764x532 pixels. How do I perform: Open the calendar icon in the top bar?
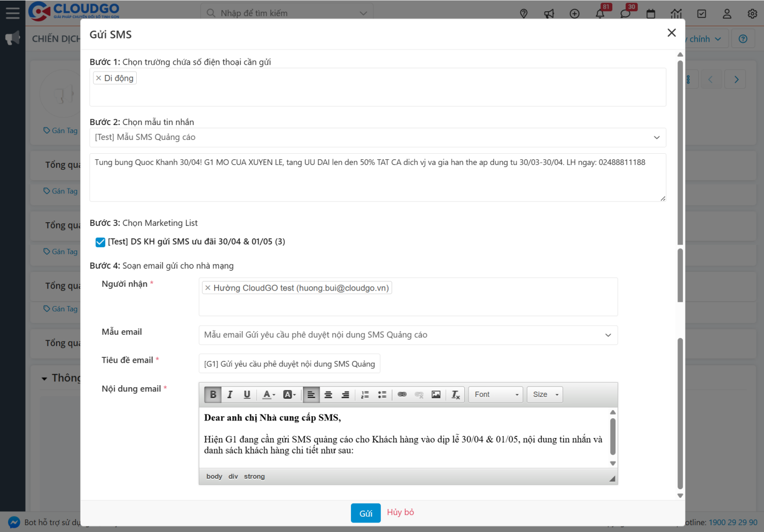coord(651,13)
